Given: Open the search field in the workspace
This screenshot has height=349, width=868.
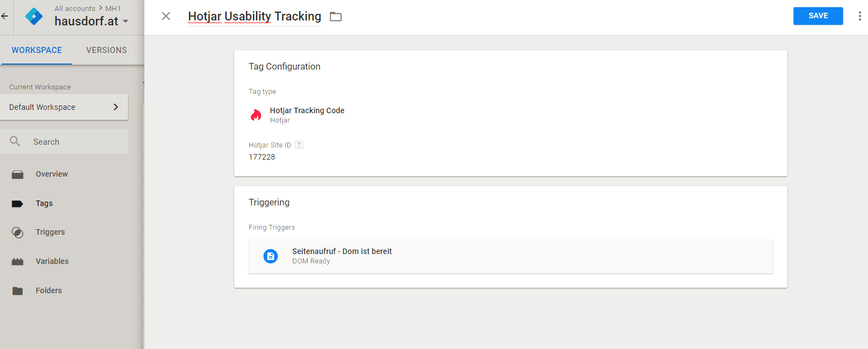Looking at the screenshot, I should (x=65, y=141).
